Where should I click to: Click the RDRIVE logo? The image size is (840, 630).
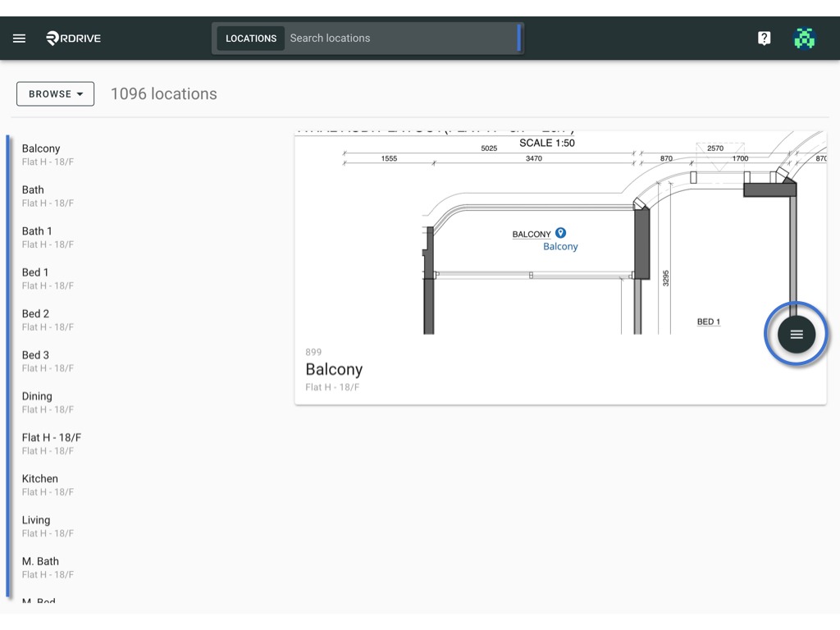coord(73,38)
